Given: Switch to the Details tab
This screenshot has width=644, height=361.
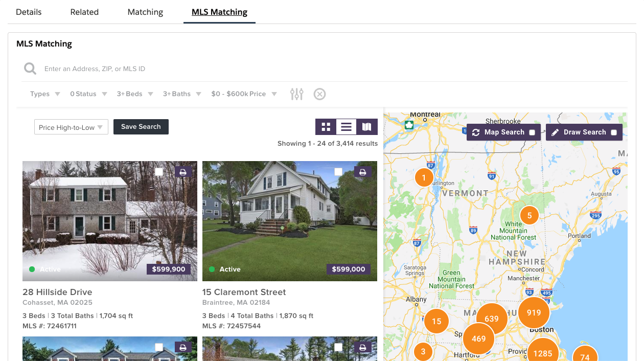Looking at the screenshot, I should pos(29,12).
